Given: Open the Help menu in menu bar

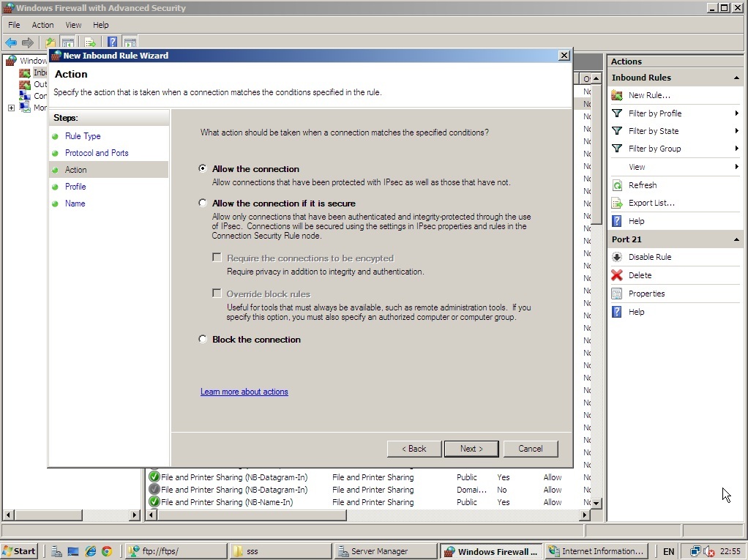Looking at the screenshot, I should [x=101, y=25].
